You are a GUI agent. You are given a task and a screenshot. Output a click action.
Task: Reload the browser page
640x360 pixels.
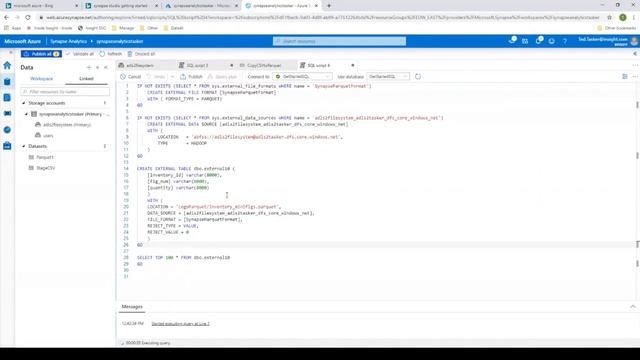tap(28, 18)
